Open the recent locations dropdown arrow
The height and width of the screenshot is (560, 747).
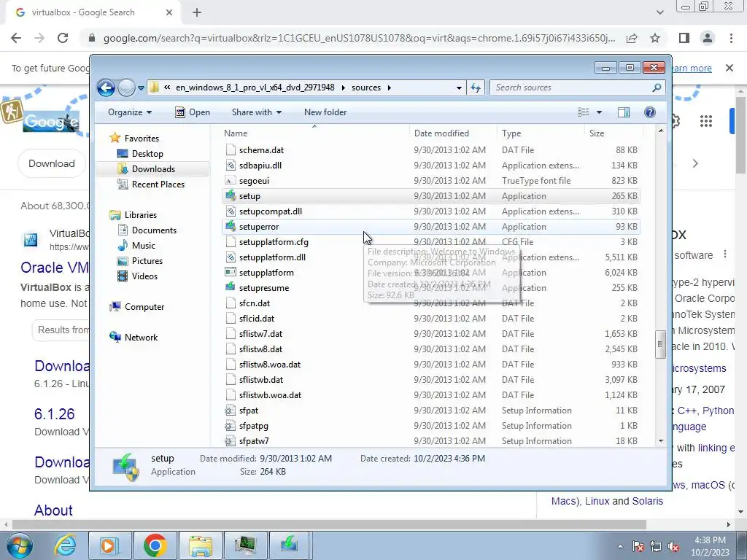(141, 88)
